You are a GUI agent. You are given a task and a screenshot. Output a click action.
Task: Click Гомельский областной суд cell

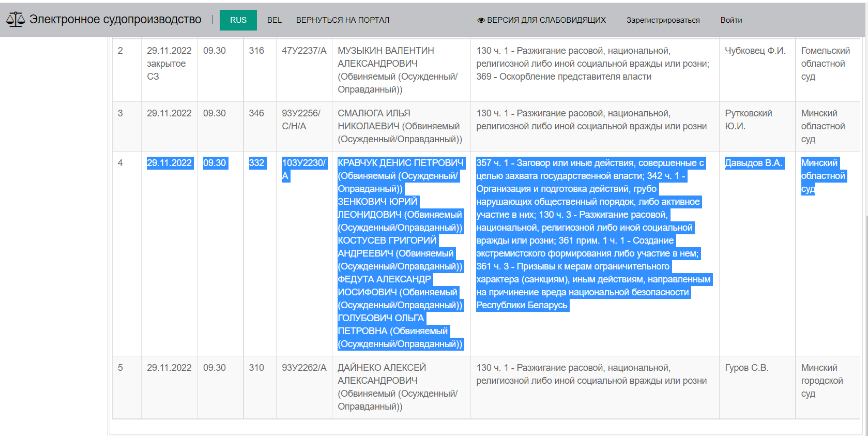click(x=825, y=64)
